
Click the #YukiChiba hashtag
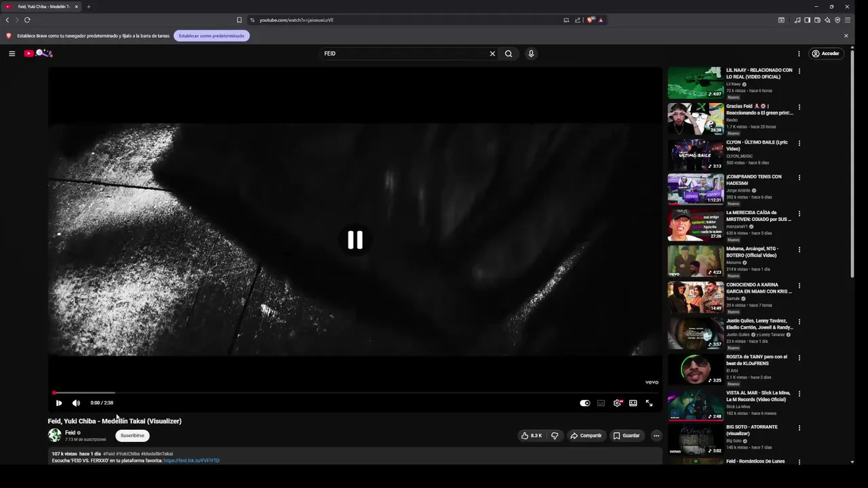[x=127, y=454]
